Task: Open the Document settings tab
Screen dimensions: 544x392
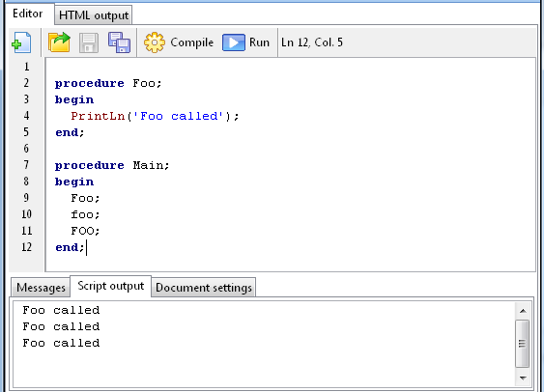Action: pos(204,288)
